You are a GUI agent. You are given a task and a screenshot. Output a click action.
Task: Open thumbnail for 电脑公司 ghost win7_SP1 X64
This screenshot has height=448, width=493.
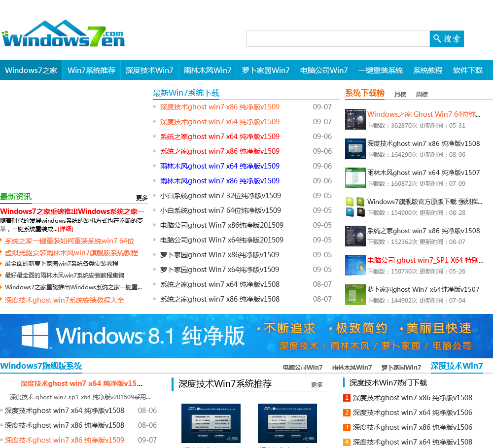(x=355, y=265)
